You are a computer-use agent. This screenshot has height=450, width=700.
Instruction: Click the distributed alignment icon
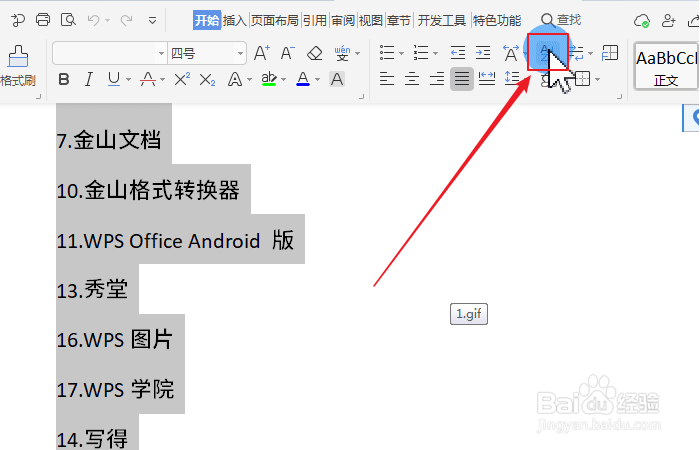487,79
